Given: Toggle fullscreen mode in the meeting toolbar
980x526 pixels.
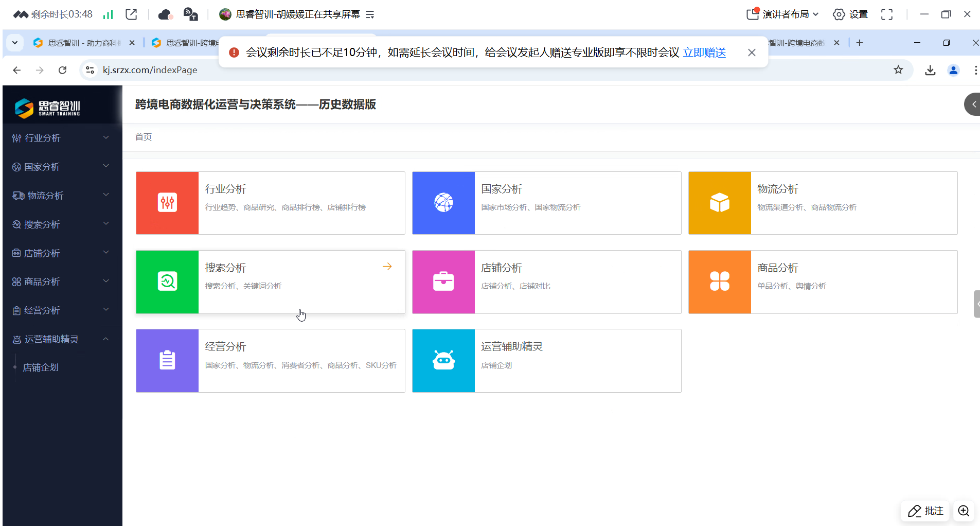Looking at the screenshot, I should coord(887,14).
